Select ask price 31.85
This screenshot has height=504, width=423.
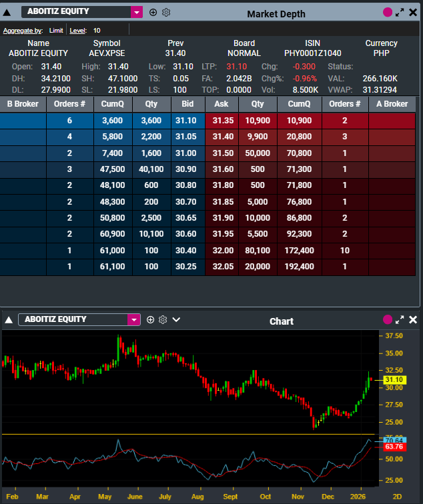223,202
